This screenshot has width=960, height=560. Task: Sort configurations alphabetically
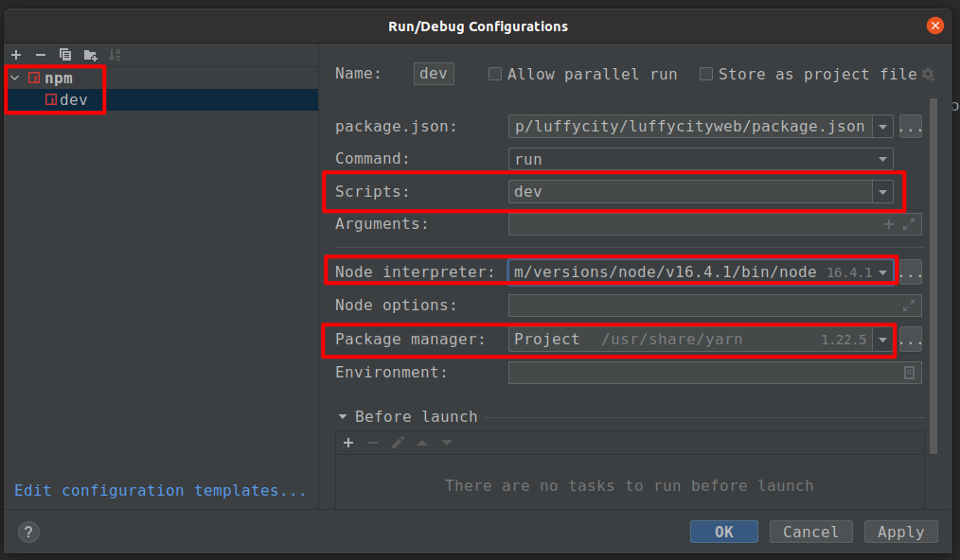tap(115, 55)
